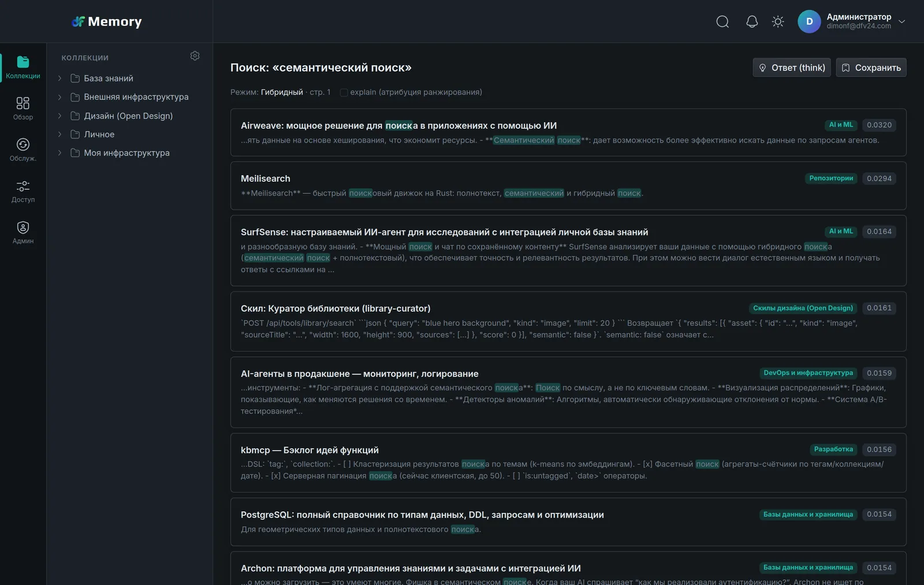Click Базы данных tag on Archon result
The image size is (924, 585).
808,568
